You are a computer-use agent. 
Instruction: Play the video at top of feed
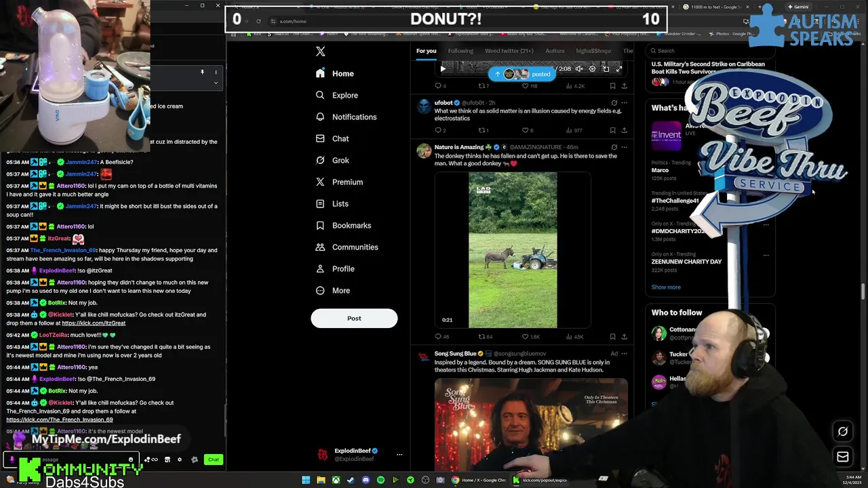pyautogui.click(x=443, y=68)
